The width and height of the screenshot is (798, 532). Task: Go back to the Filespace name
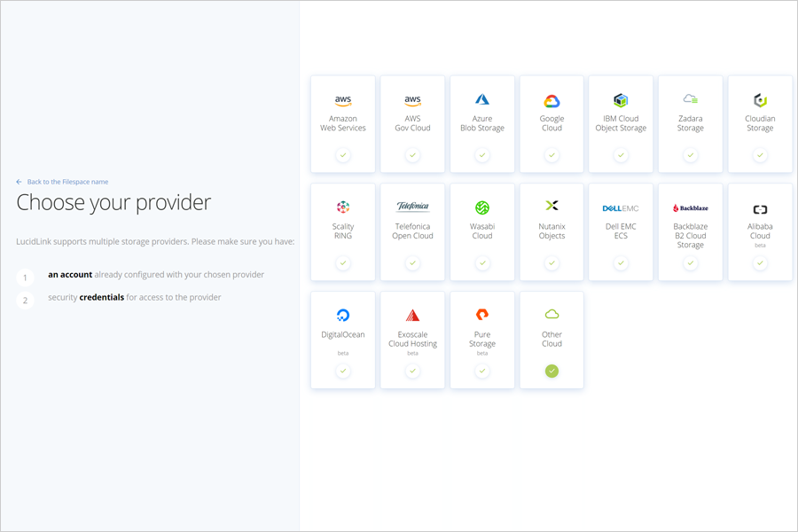click(x=67, y=182)
